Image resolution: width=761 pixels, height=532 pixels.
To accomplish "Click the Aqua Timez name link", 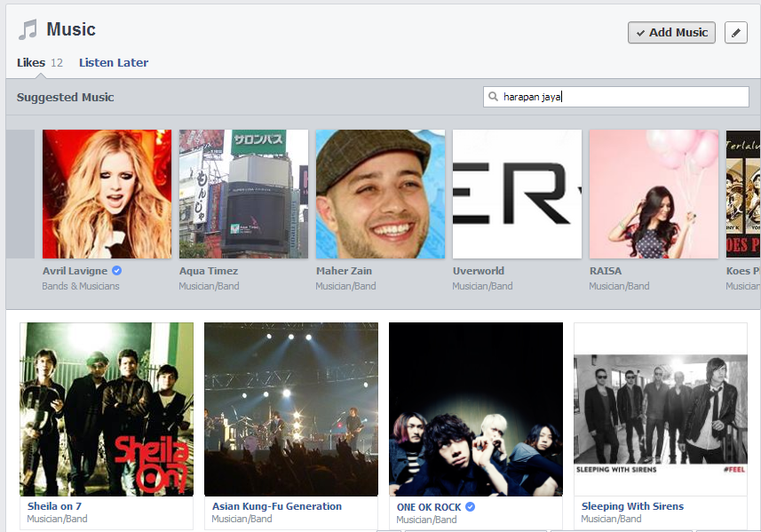I will pos(209,271).
